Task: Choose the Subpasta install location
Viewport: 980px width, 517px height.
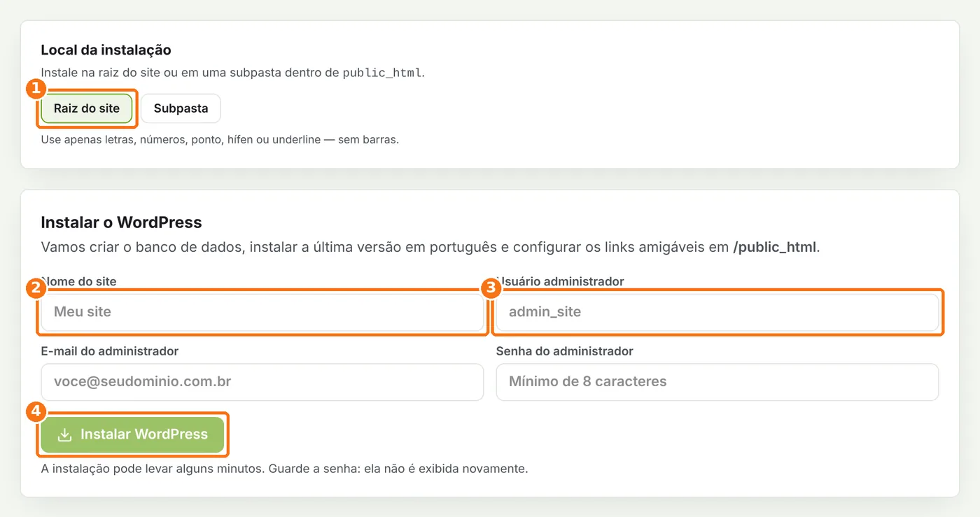Action: click(x=181, y=108)
